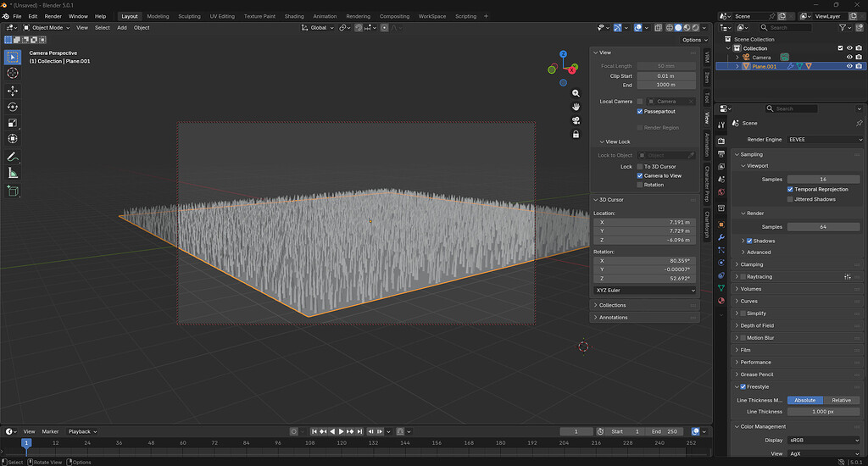
Task: Enable lock To 3D Cursor checkbox
Action: pyautogui.click(x=640, y=167)
